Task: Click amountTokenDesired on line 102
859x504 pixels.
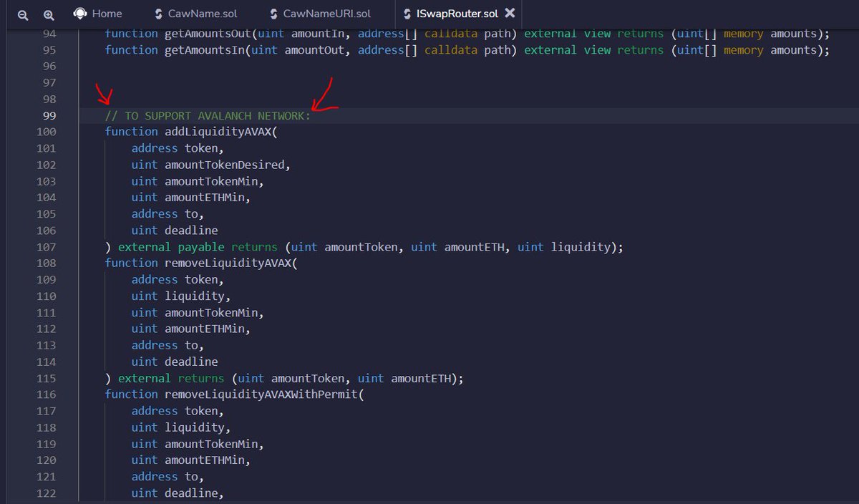Action: tap(225, 165)
